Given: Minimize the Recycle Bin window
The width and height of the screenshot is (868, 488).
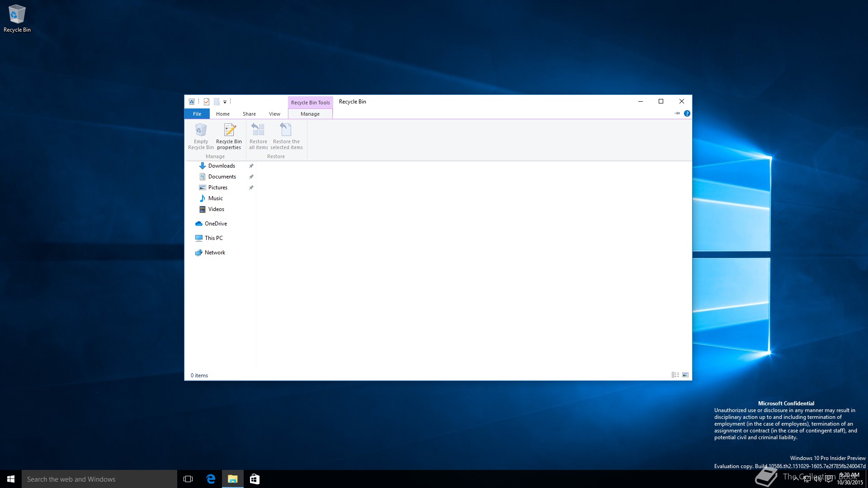Looking at the screenshot, I should click(x=640, y=101).
